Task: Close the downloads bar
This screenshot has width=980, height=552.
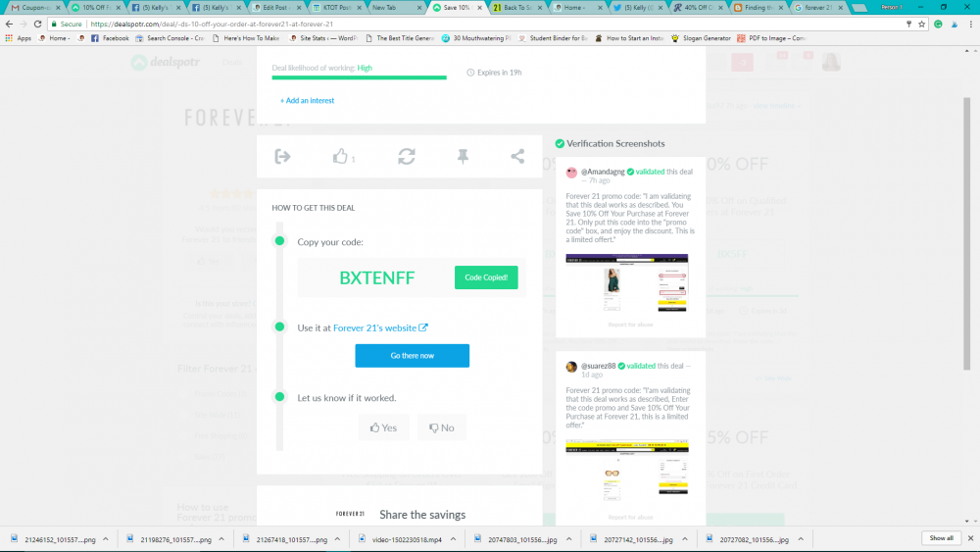Action: coord(970,538)
